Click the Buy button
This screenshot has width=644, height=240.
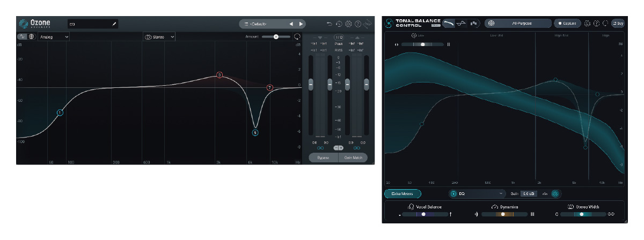point(617,24)
